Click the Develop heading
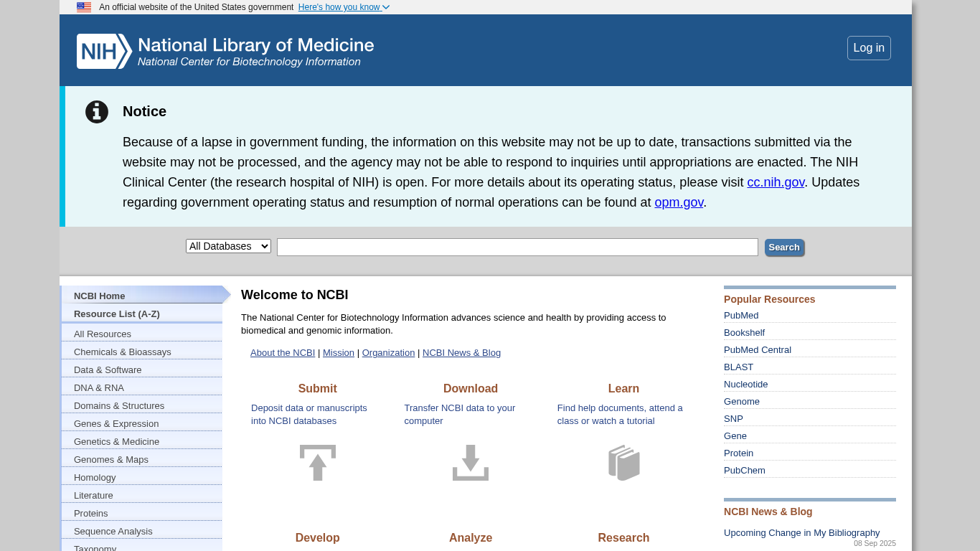 (x=318, y=537)
